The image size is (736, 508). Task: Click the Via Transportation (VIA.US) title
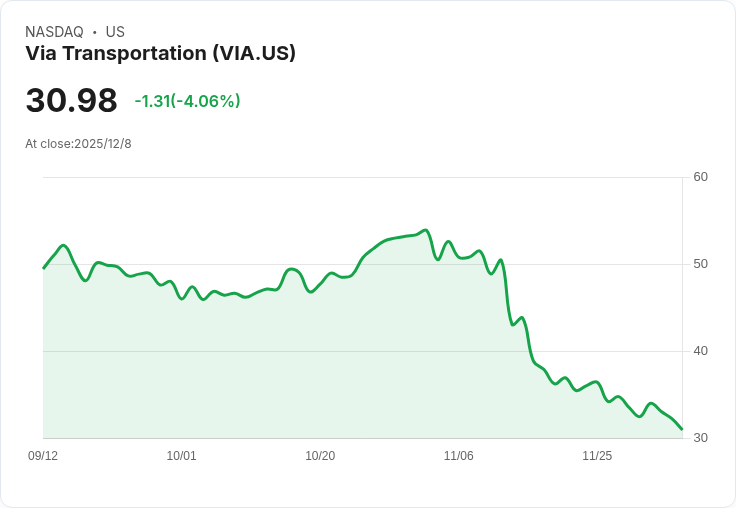point(161,54)
